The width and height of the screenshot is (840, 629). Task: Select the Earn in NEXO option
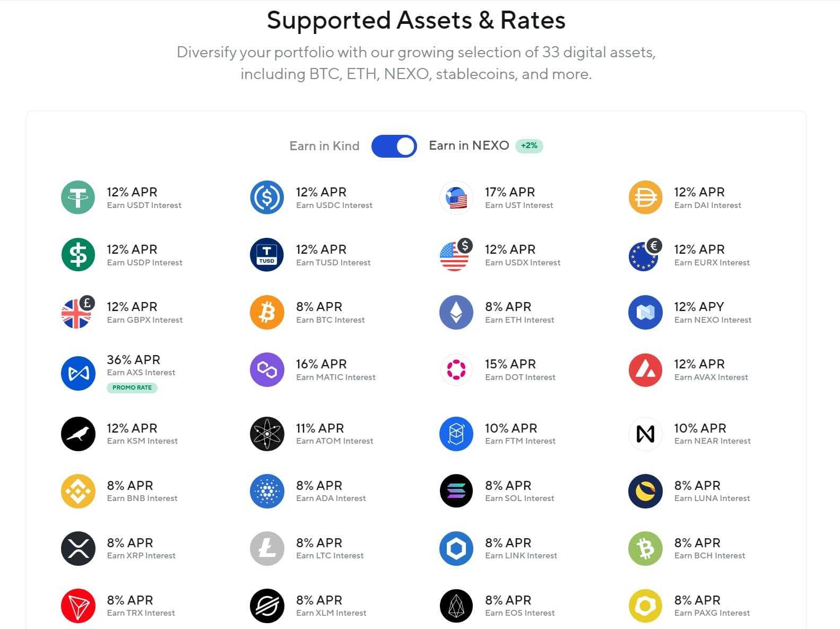tap(469, 145)
